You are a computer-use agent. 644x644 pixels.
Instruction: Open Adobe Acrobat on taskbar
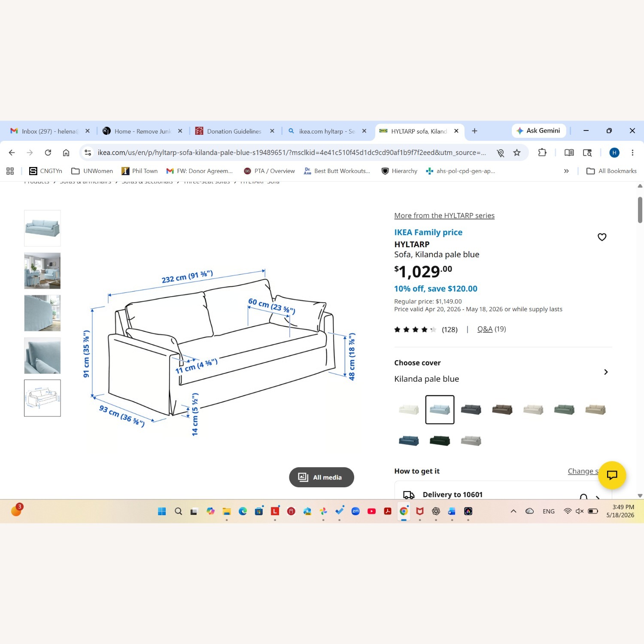[x=388, y=511]
